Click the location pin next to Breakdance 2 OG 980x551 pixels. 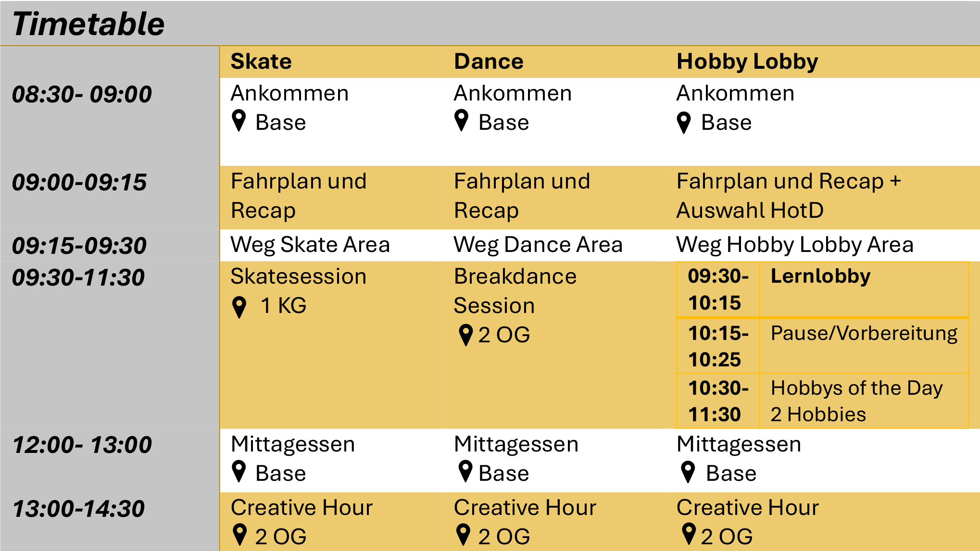465,335
